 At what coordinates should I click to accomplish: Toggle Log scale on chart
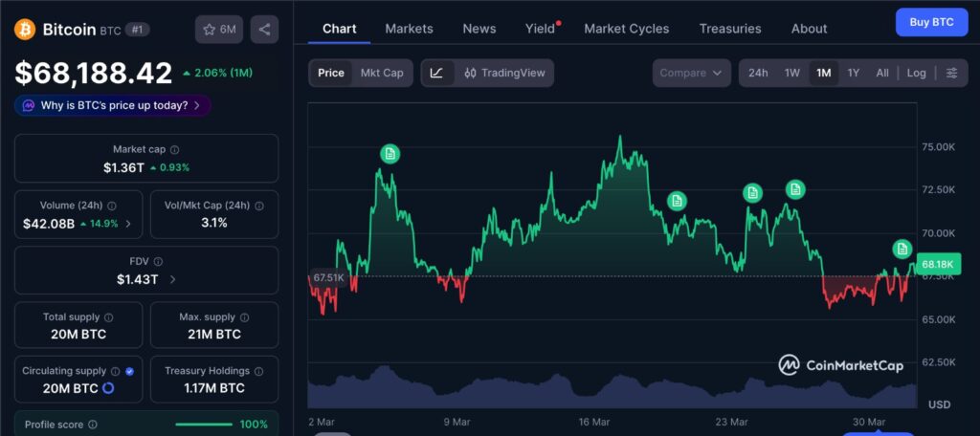click(x=916, y=73)
